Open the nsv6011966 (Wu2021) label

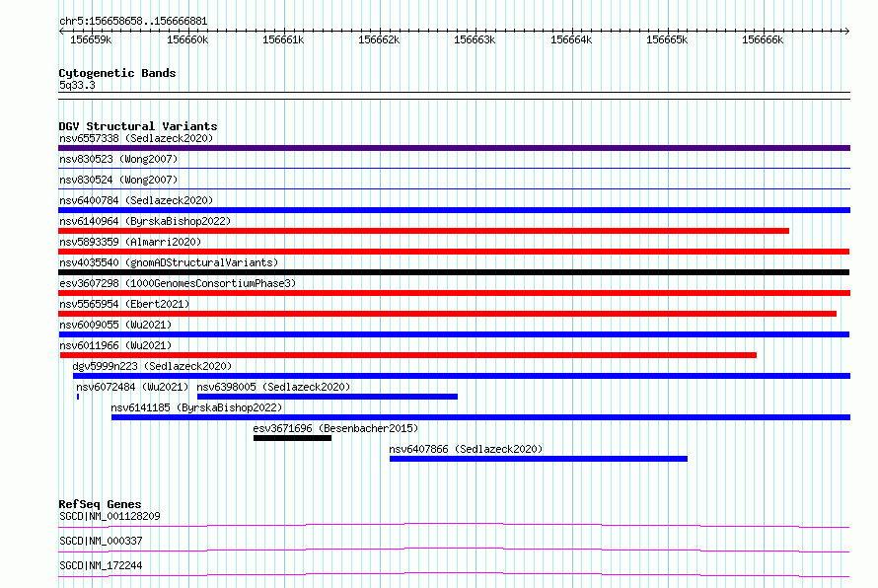point(115,345)
